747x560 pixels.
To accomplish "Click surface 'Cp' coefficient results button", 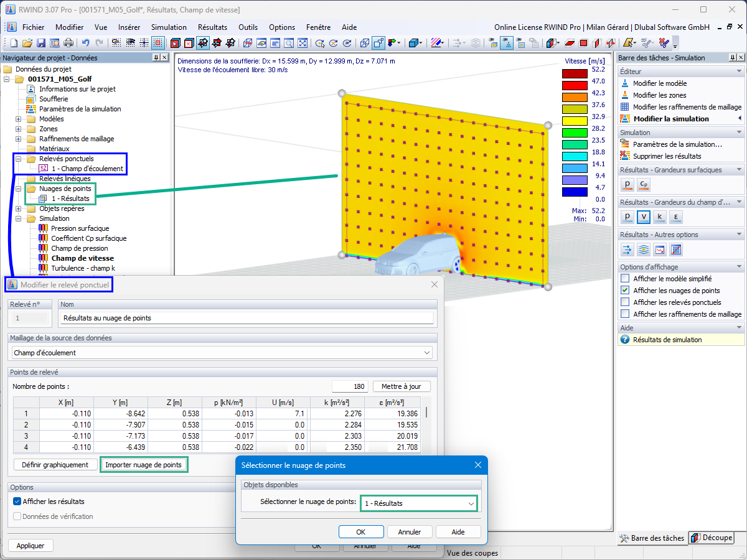I will click(x=644, y=184).
